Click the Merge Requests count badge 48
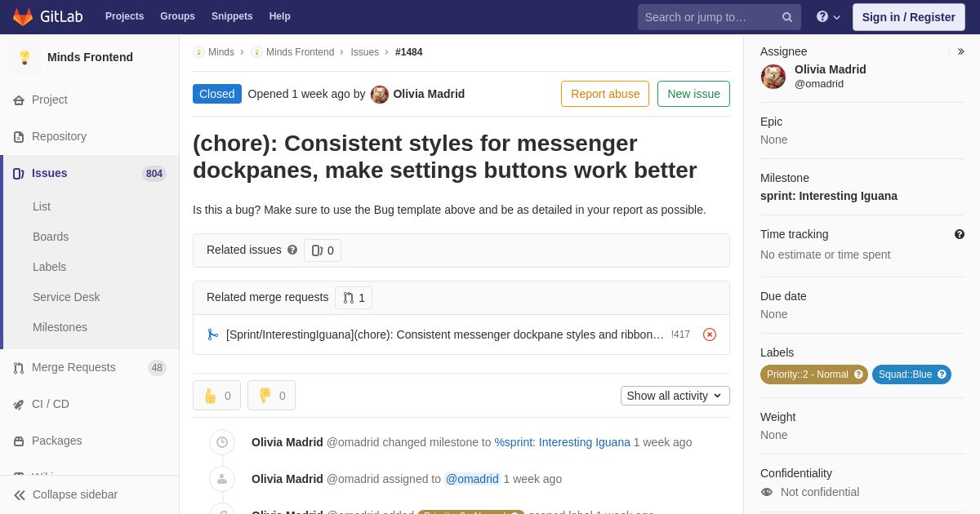Screen dimensions: 980x514 (x=157, y=368)
